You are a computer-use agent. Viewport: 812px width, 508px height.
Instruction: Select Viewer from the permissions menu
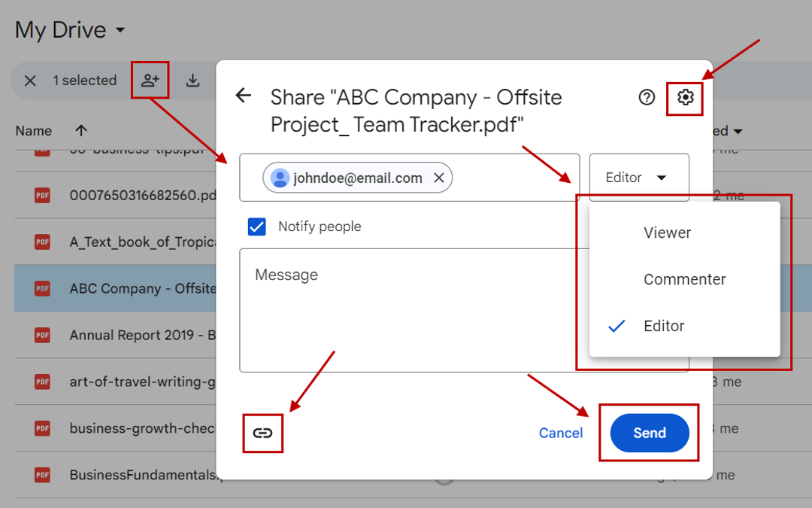(667, 233)
